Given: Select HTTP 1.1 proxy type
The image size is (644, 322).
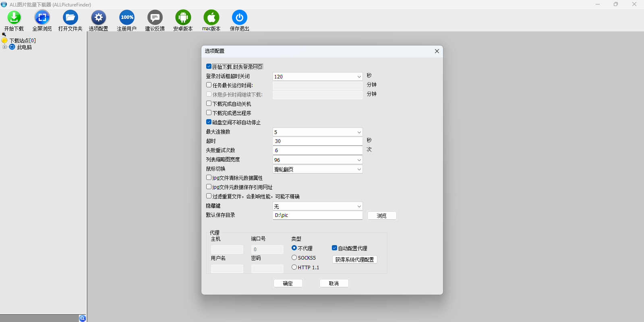Looking at the screenshot, I should (294, 267).
